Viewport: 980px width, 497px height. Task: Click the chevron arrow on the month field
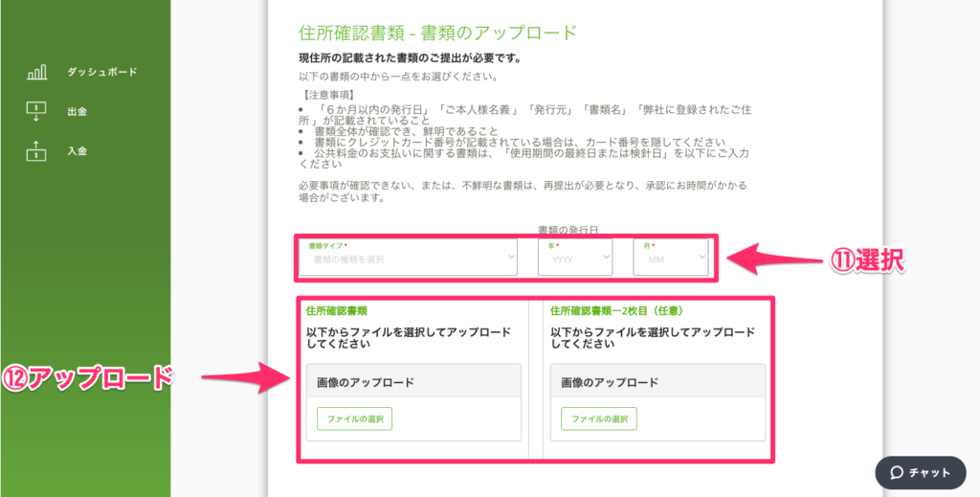pyautogui.click(x=701, y=258)
